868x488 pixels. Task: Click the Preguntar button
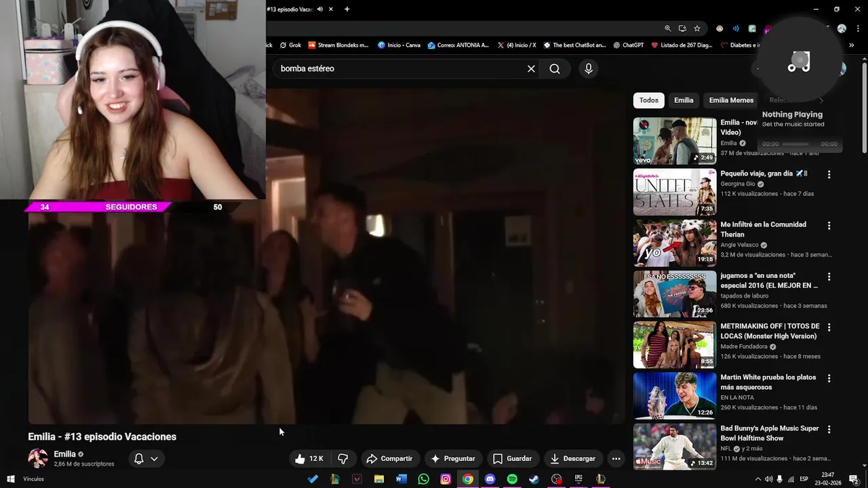click(452, 459)
